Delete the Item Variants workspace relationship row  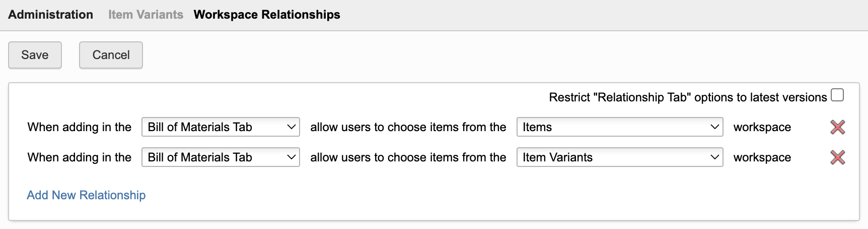click(x=837, y=157)
